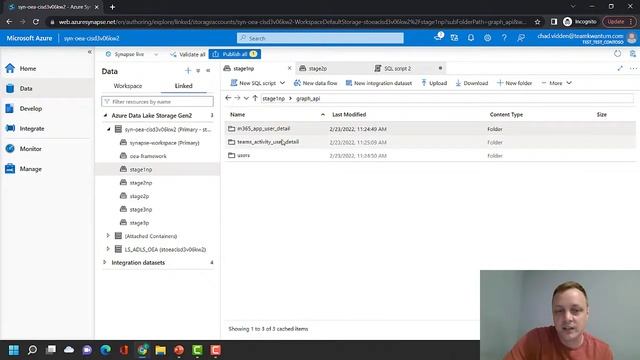Collapse the syn-oea primary storage node
The height and width of the screenshot is (360, 640).
(109, 129)
